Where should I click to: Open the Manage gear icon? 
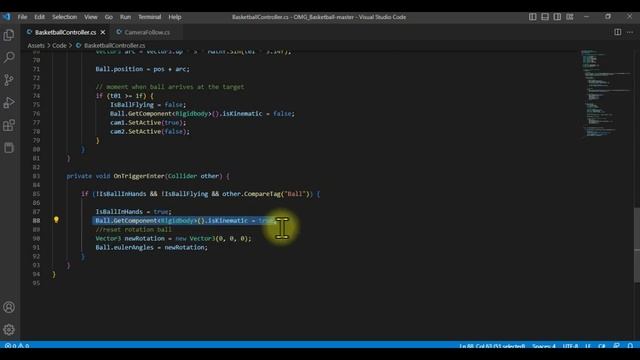click(x=9, y=329)
